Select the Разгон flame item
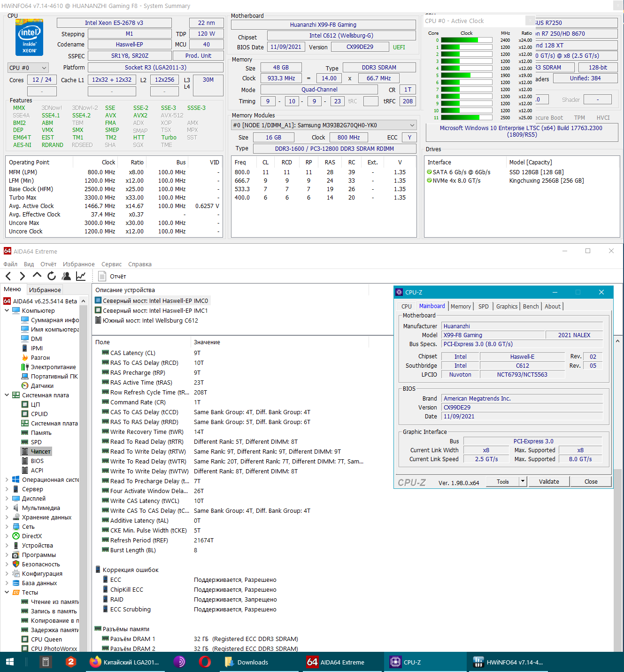 click(x=36, y=357)
